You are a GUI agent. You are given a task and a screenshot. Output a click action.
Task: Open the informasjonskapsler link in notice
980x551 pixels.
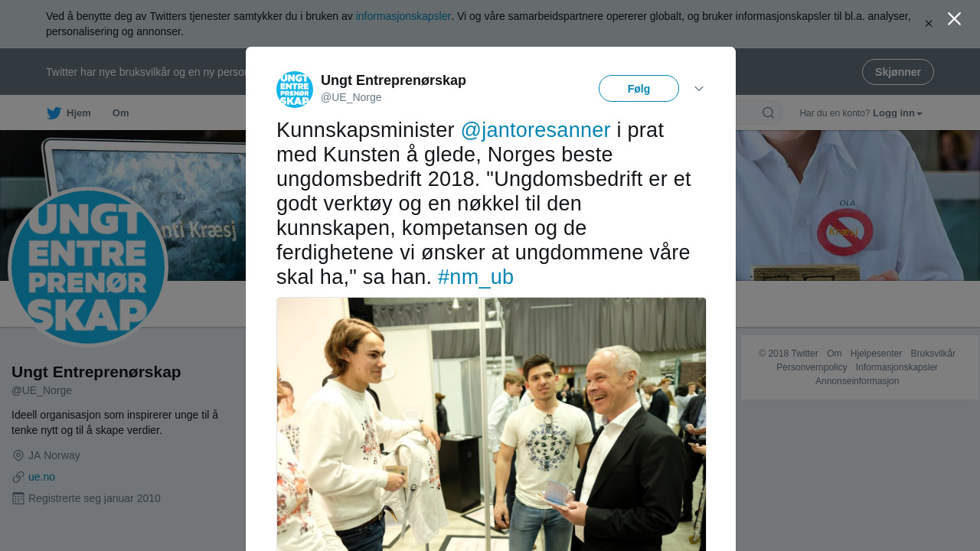click(403, 16)
